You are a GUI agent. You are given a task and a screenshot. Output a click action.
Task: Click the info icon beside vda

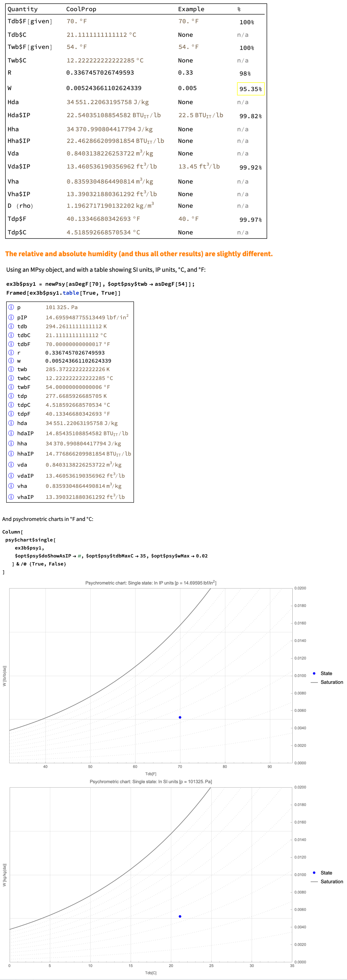11,464
